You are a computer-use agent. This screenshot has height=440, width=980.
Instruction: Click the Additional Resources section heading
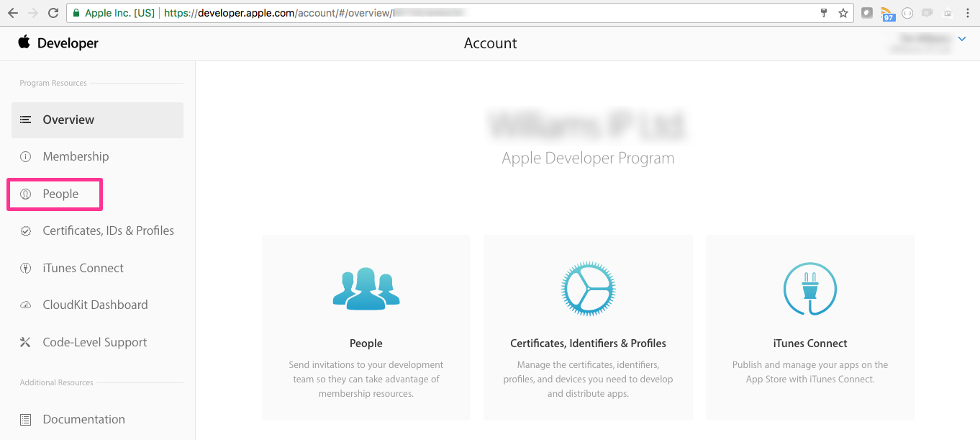click(56, 382)
